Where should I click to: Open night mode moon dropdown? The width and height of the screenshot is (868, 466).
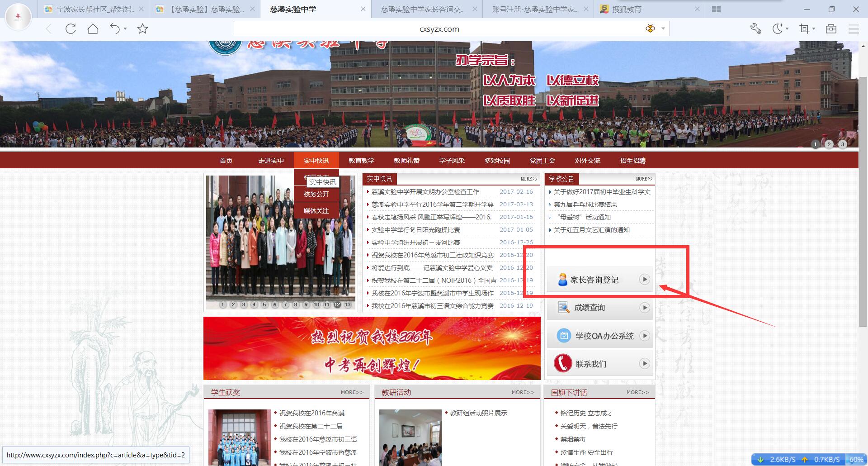tap(787, 29)
